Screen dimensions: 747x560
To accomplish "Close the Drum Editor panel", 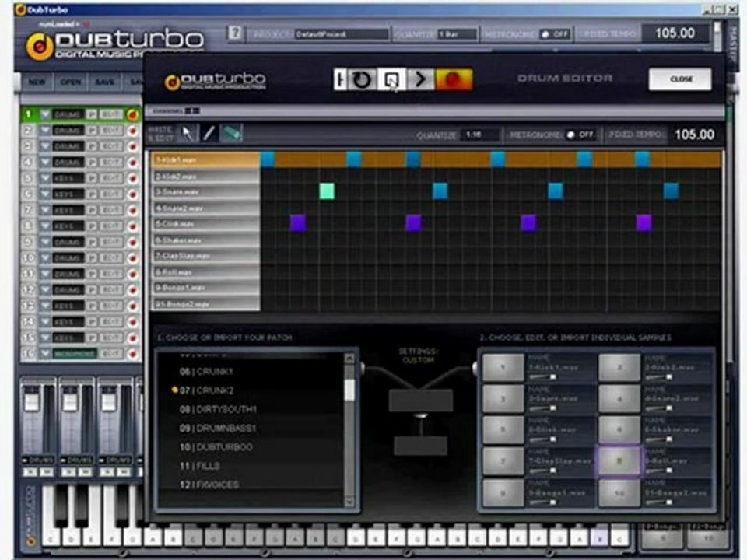I will pos(680,79).
